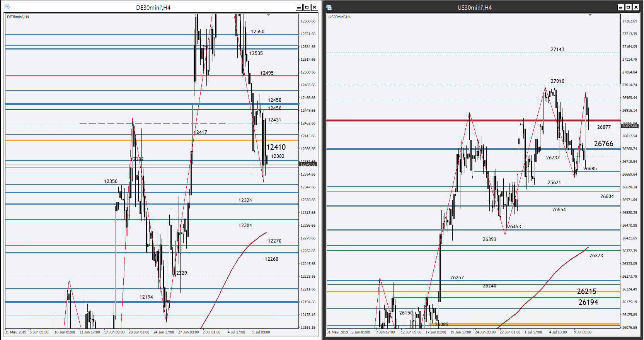Select the 25621 level label
The width and height of the screenshot is (644, 340).
pyautogui.click(x=554, y=183)
